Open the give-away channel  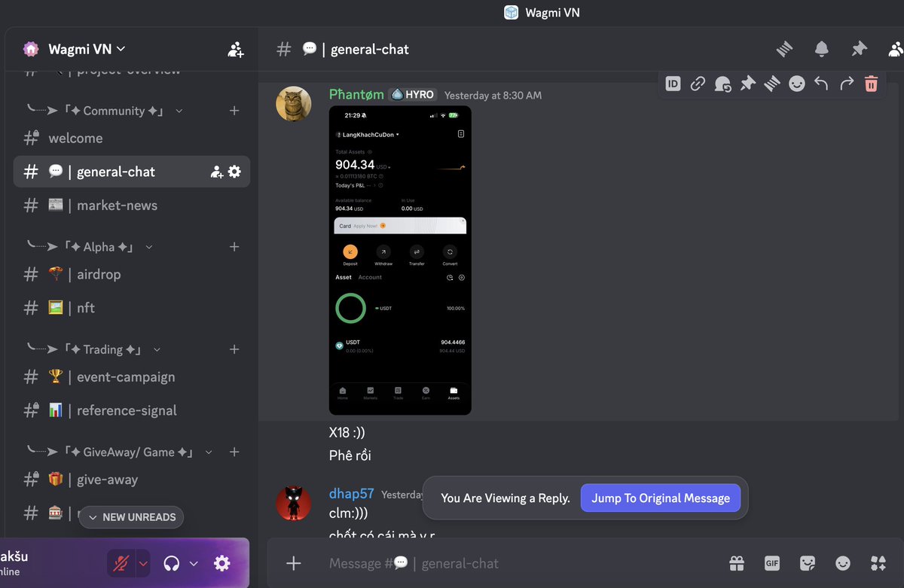[132, 479]
